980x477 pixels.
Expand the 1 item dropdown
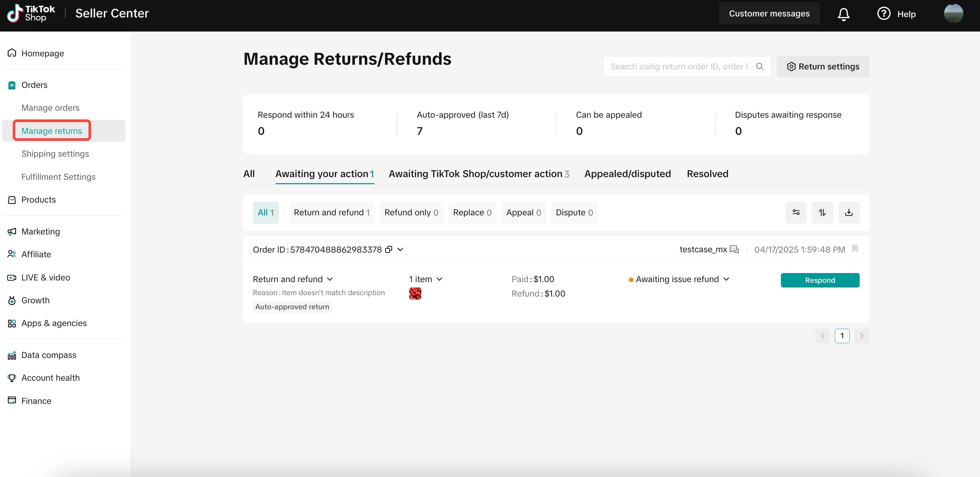click(x=426, y=279)
